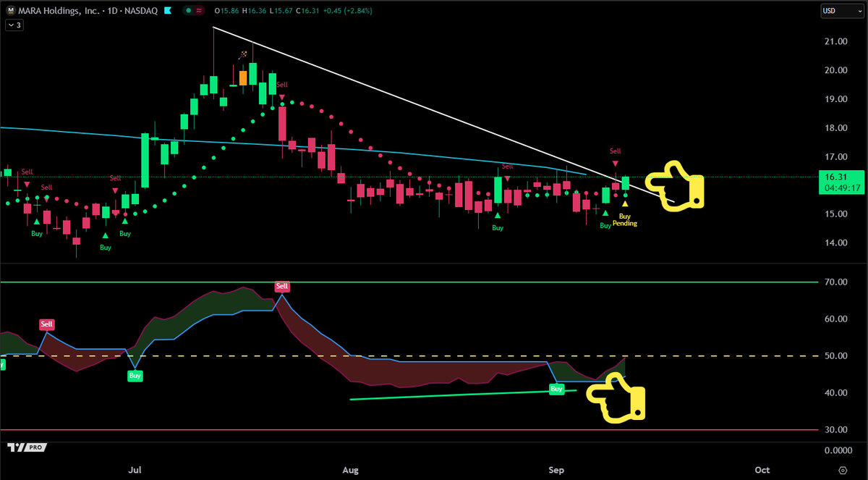This screenshot has height=480, width=868.
Task: Click the green Buy badge at the early-July oscillator dip
Action: click(135, 376)
